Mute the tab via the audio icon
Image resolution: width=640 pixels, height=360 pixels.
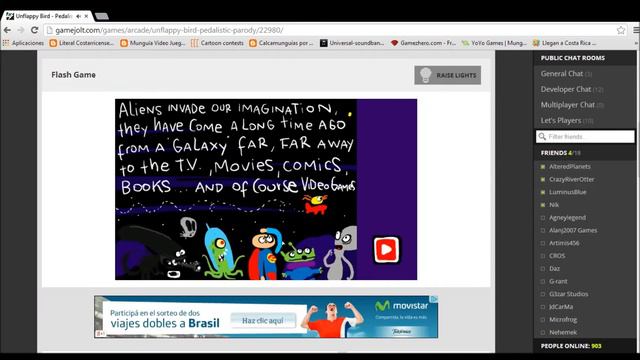78,16
